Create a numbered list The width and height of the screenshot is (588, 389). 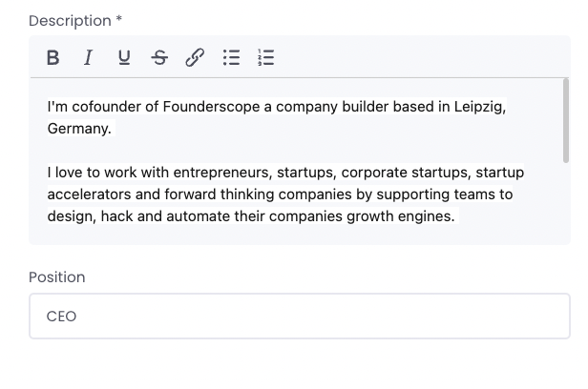266,58
